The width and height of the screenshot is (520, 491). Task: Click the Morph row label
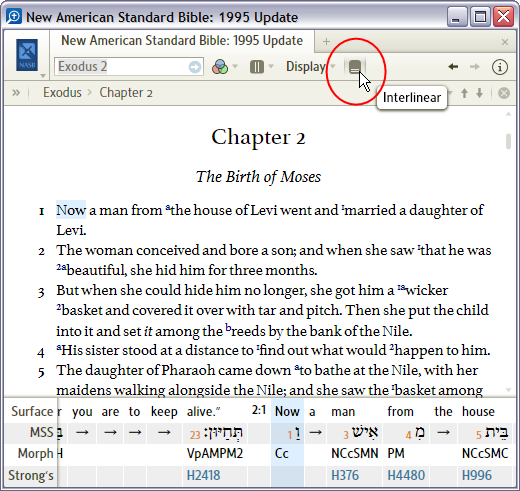pos(35,454)
